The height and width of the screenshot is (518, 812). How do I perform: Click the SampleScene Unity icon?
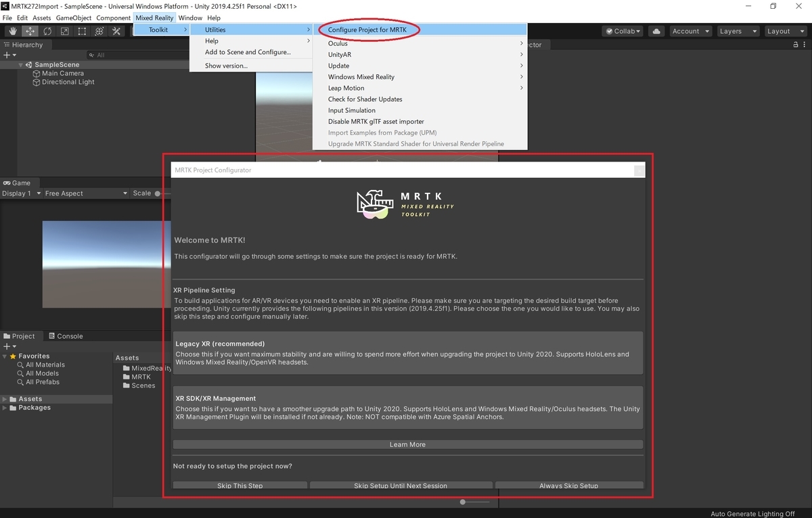pyautogui.click(x=29, y=65)
